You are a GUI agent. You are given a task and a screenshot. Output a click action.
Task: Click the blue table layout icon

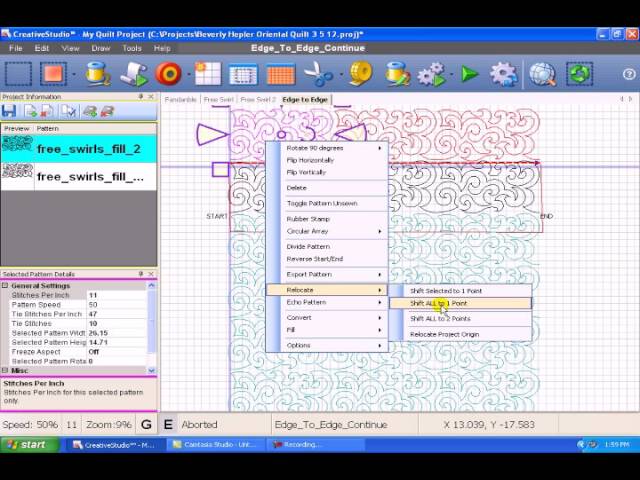click(x=243, y=75)
